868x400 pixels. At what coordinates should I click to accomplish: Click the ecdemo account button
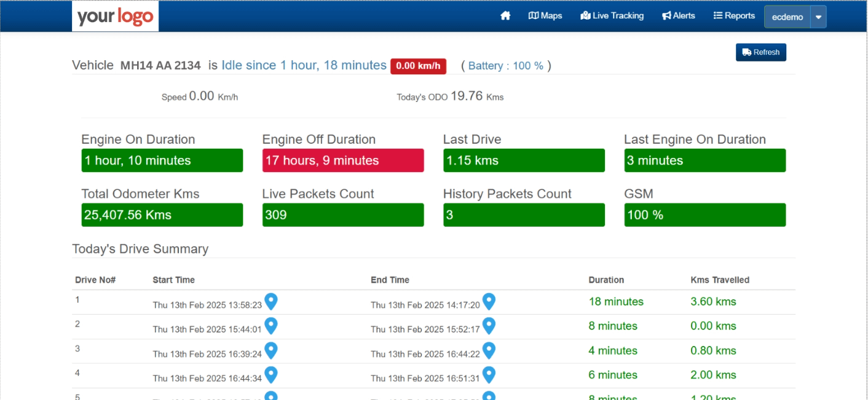coord(787,17)
